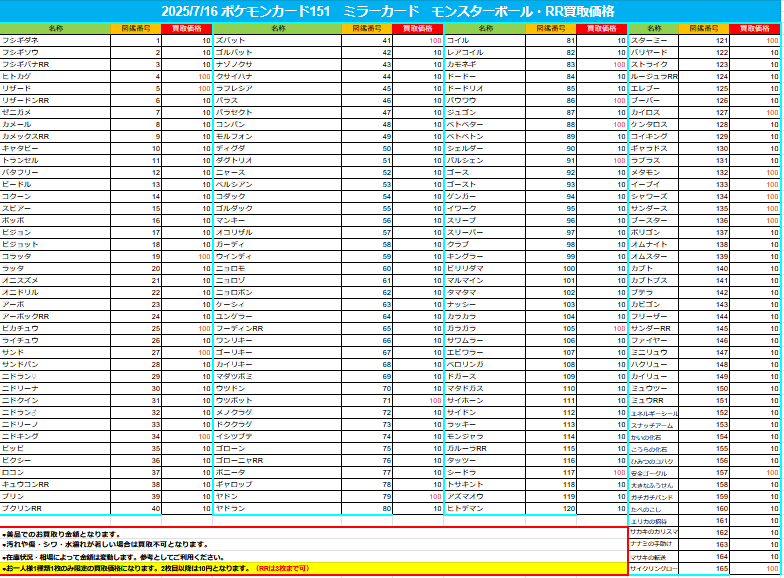Select the カイリュー name cell
This screenshot has width=784, height=578.
(x=654, y=376)
